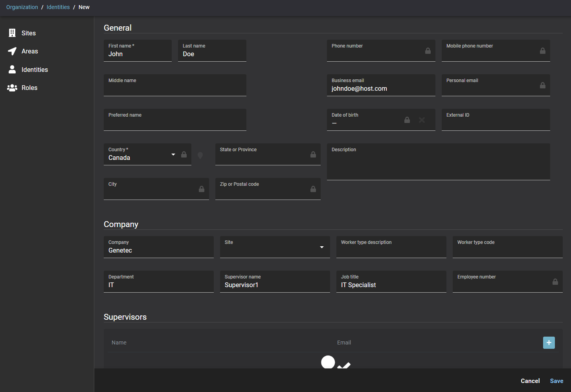This screenshot has width=571, height=392.
Task: Go to Roles in the sidebar menu
Action: point(29,88)
